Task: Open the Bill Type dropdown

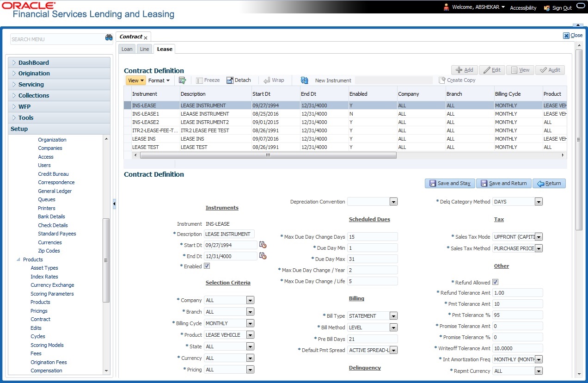Action: (x=393, y=316)
